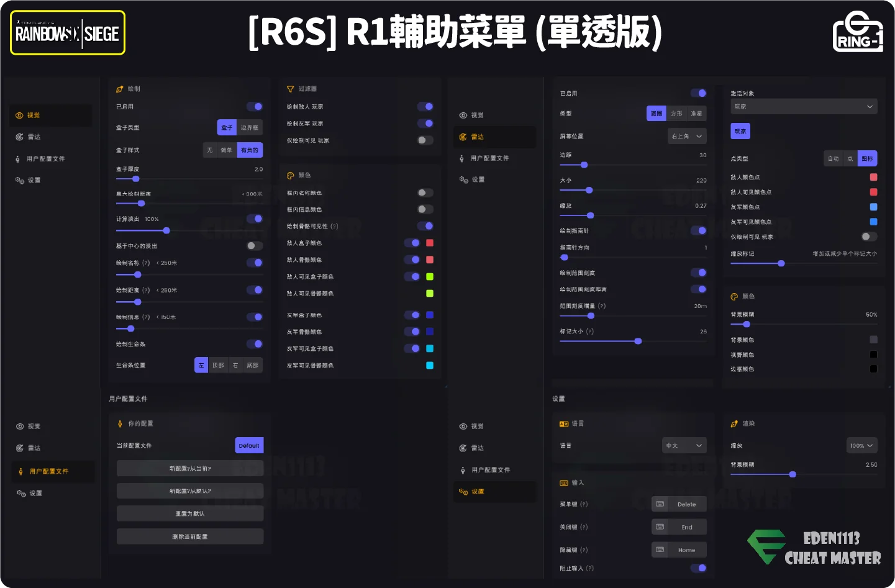The width and height of the screenshot is (895, 588).
Task: Open the blue 友军颜色点 swatch
Action: (874, 207)
